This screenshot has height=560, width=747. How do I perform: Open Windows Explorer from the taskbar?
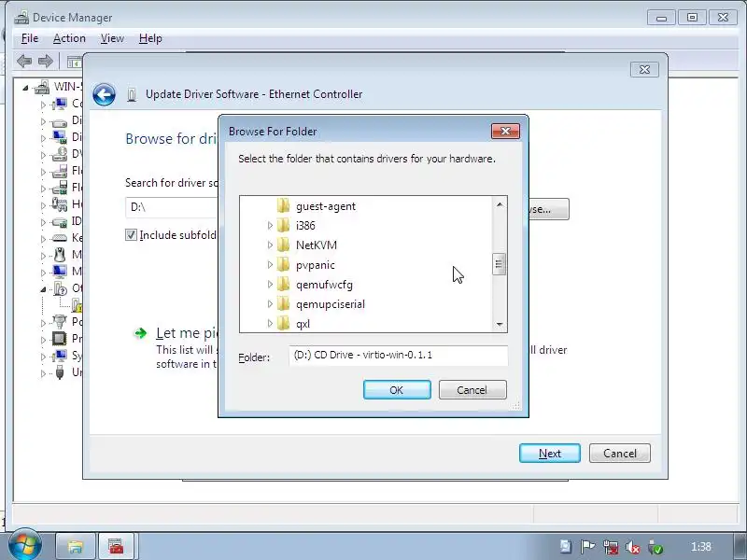coord(75,546)
